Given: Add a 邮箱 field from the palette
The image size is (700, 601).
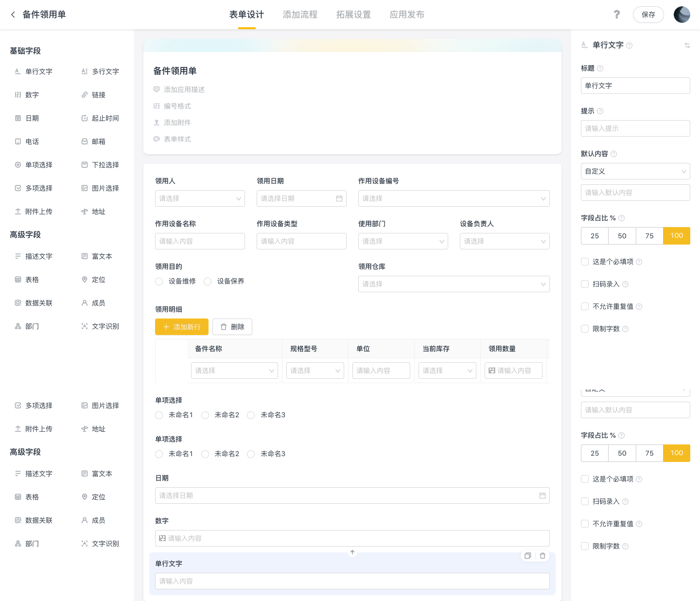Looking at the screenshot, I should 93,141.
